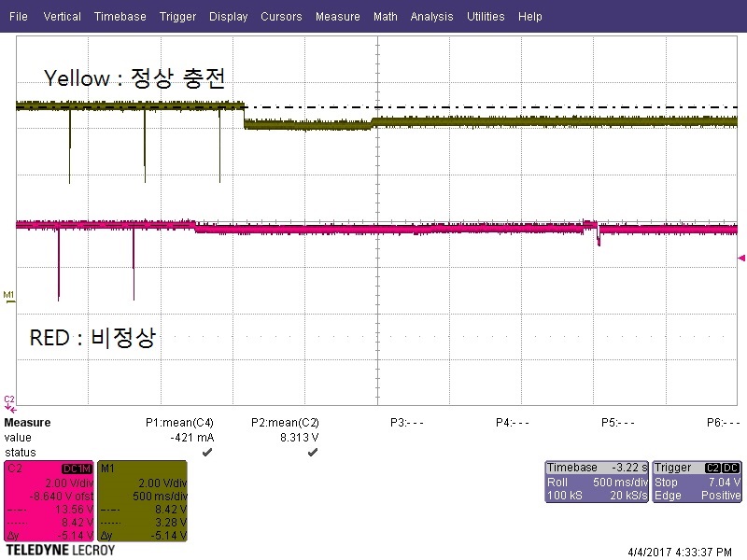Click the P1 status checkmark
The image size is (747, 560).
click(x=206, y=452)
